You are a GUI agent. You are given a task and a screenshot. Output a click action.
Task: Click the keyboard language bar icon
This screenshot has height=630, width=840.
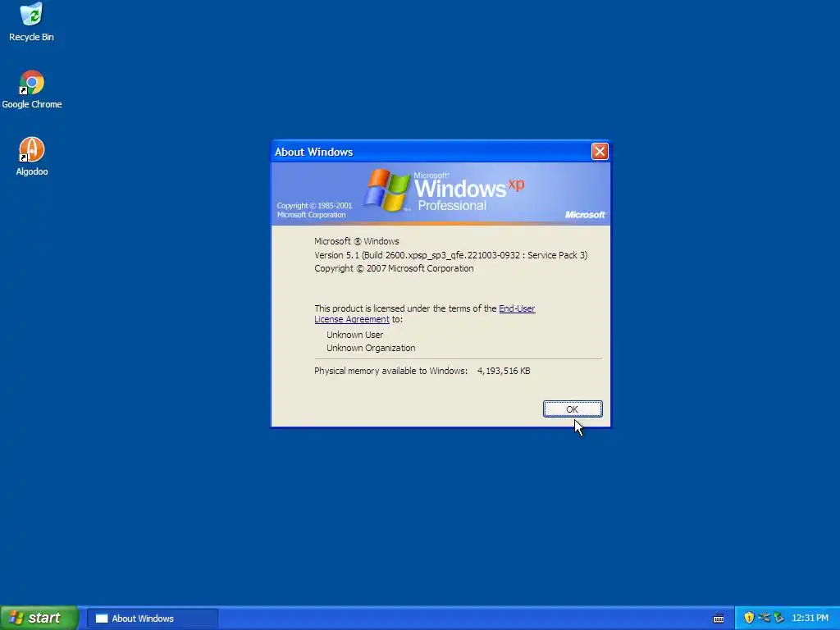pyautogui.click(x=719, y=619)
